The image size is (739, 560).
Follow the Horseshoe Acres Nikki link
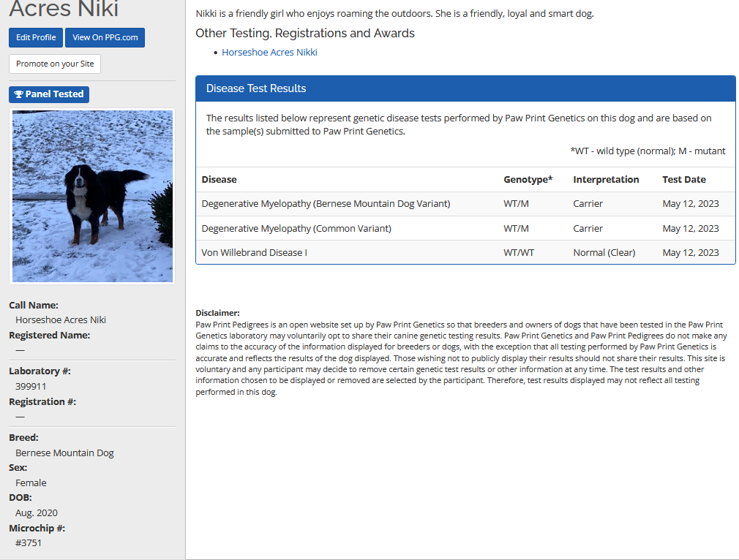click(269, 53)
